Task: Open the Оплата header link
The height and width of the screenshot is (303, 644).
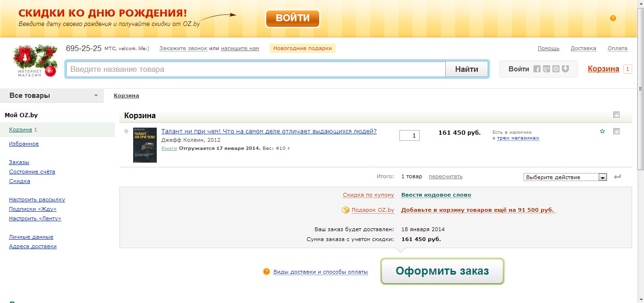Action: pyautogui.click(x=618, y=48)
